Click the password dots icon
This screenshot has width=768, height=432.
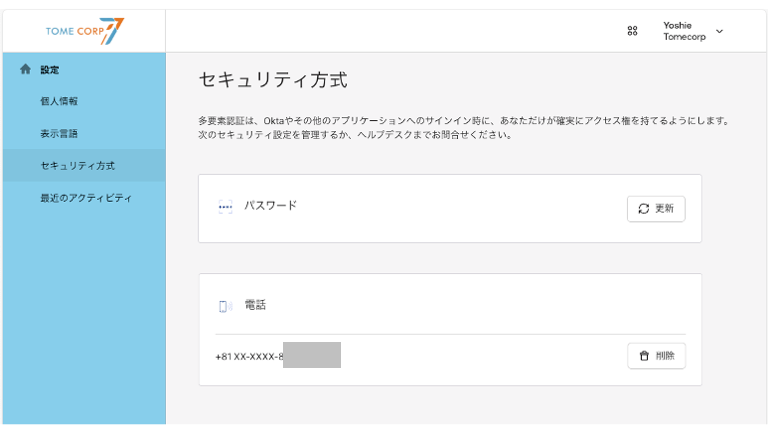coord(225,207)
